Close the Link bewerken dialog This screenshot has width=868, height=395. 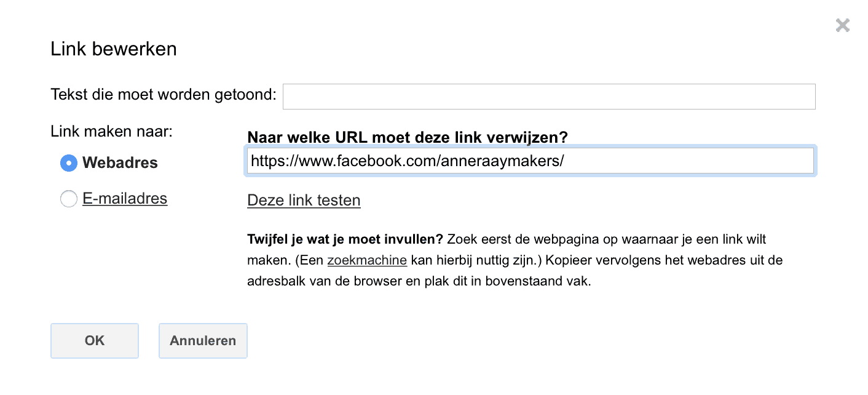842,25
